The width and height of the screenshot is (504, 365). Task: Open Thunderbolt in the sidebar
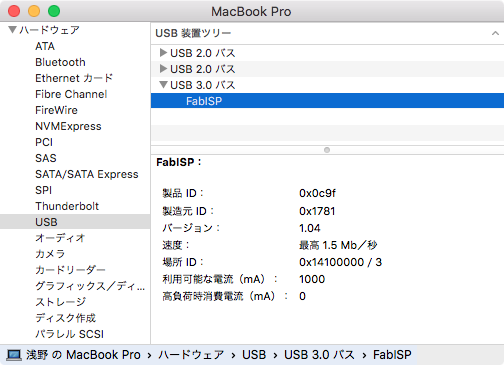coord(67,206)
